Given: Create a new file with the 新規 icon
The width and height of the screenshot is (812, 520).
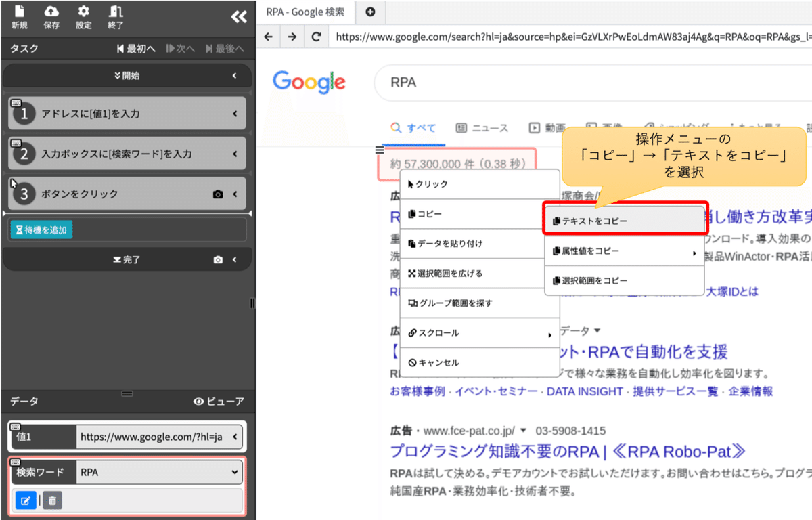Looking at the screenshot, I should (18, 16).
